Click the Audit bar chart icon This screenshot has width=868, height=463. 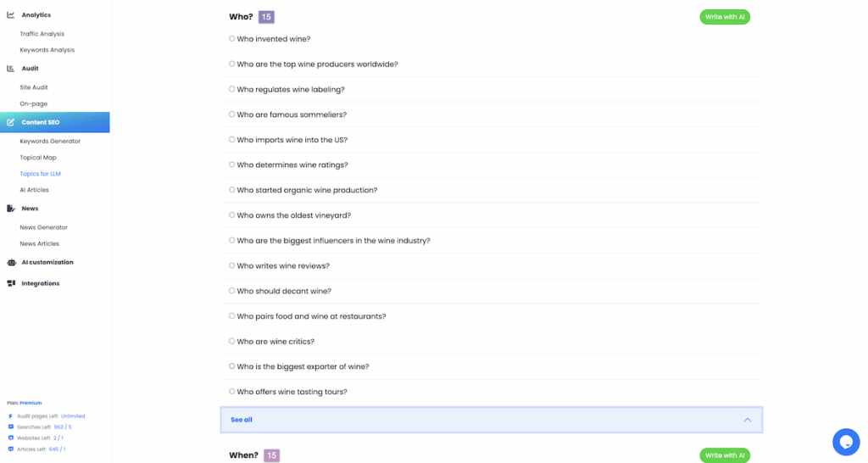pos(10,69)
